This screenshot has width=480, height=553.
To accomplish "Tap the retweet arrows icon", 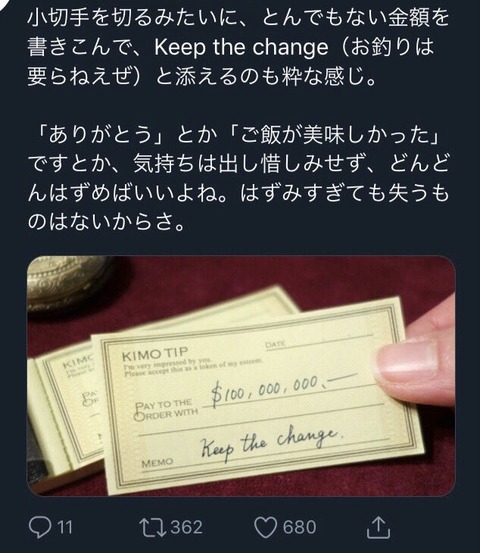I will click(x=153, y=527).
